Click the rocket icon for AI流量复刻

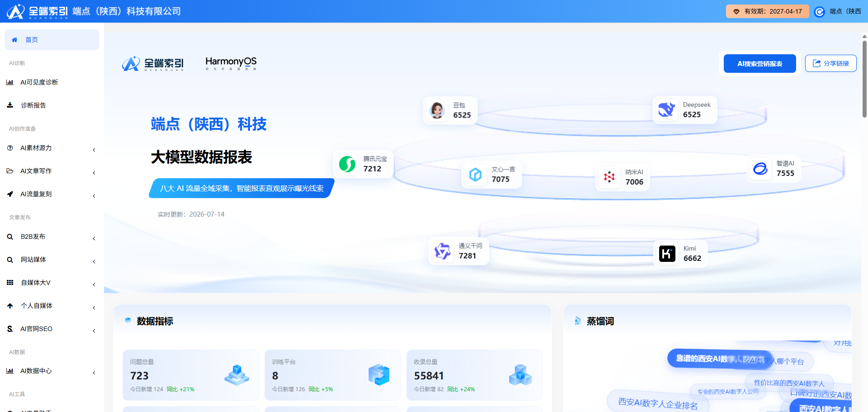click(10, 194)
